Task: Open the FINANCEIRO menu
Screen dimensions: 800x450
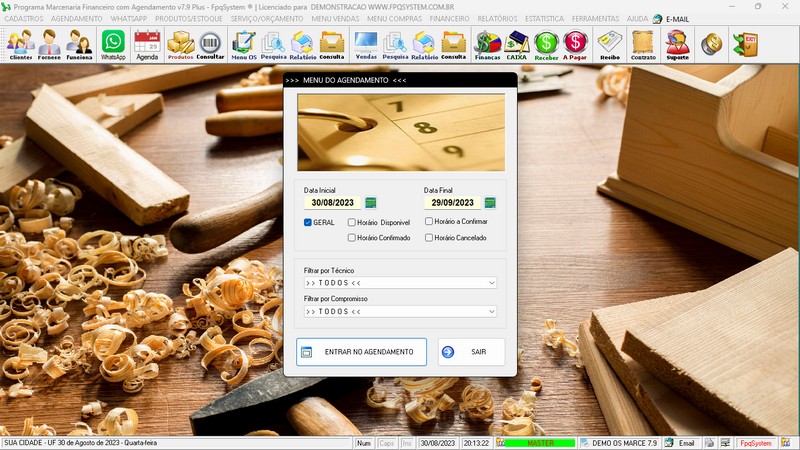Action: click(x=449, y=19)
